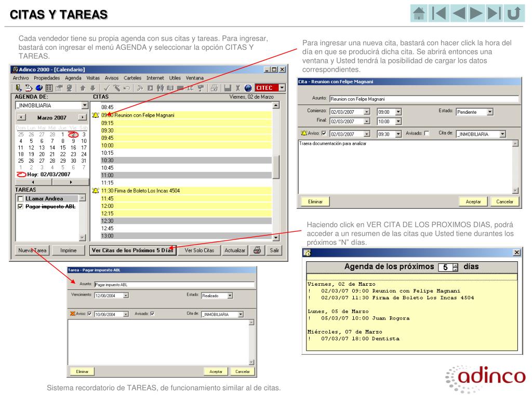Go to home slide icon
The height and width of the screenshot is (399, 532).
point(419,14)
